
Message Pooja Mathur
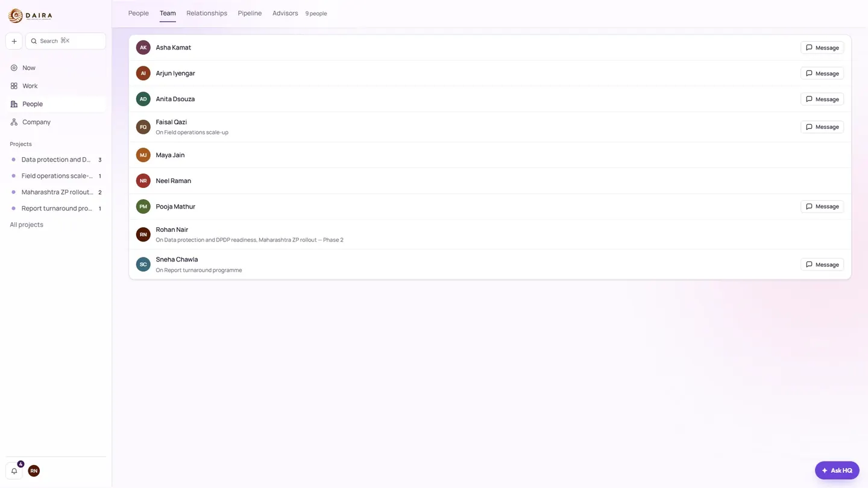tap(822, 207)
